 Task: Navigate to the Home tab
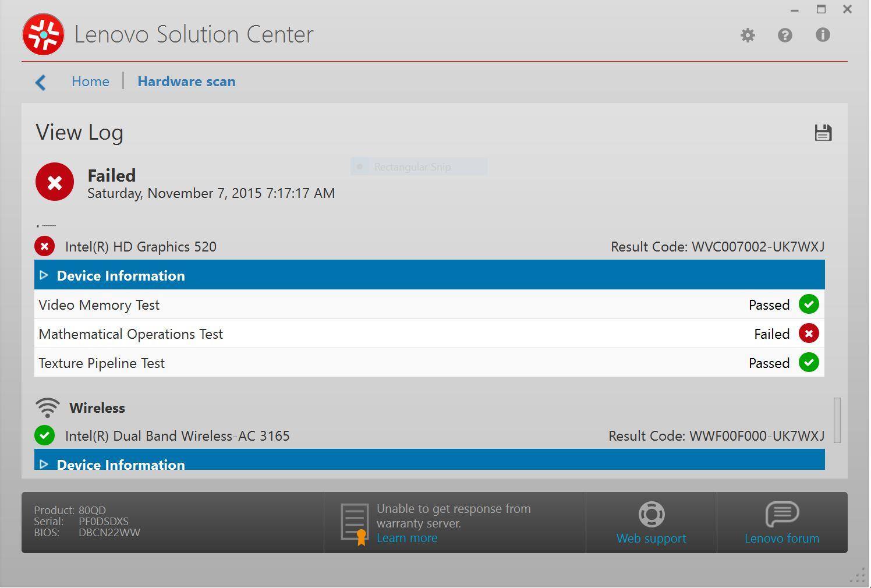[90, 82]
